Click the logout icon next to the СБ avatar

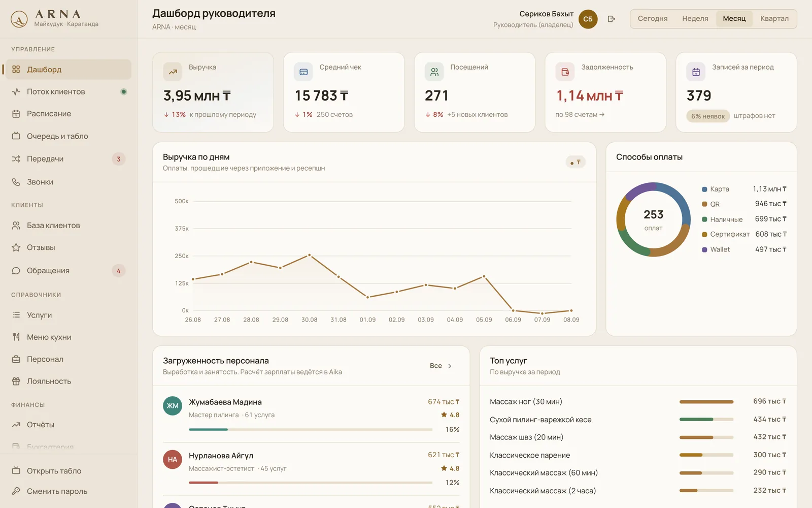point(612,19)
